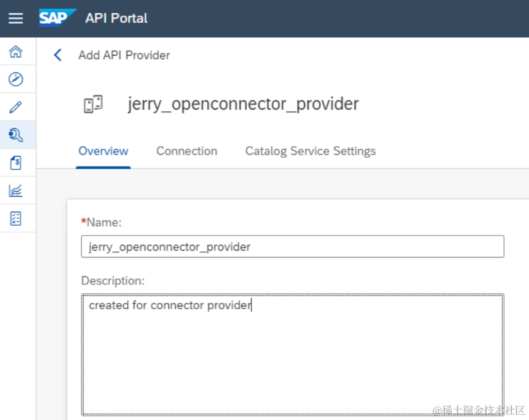The height and width of the screenshot is (420, 529).
Task: Click the jerry_openconnector_provider page title
Action: pos(243,104)
